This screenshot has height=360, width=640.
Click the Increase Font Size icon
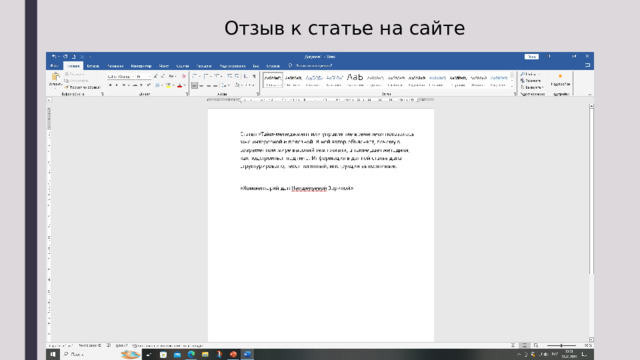155,76
